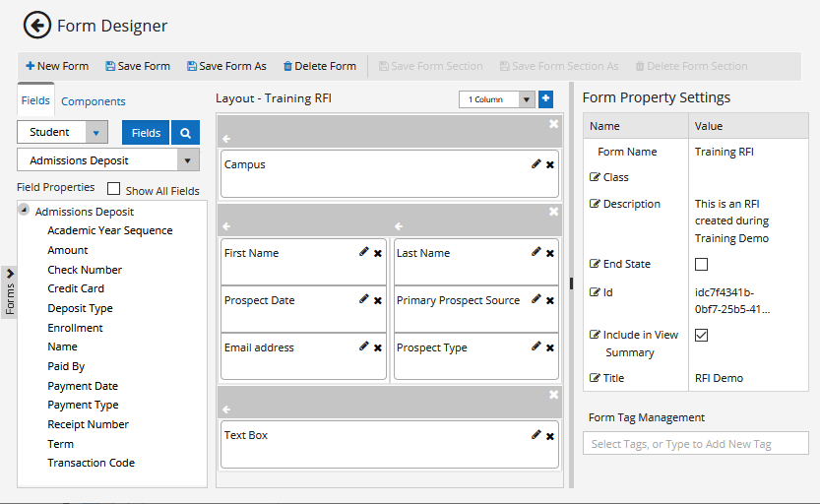Expand the Forms side panel
Screen dimensions: 820x504
(10, 291)
